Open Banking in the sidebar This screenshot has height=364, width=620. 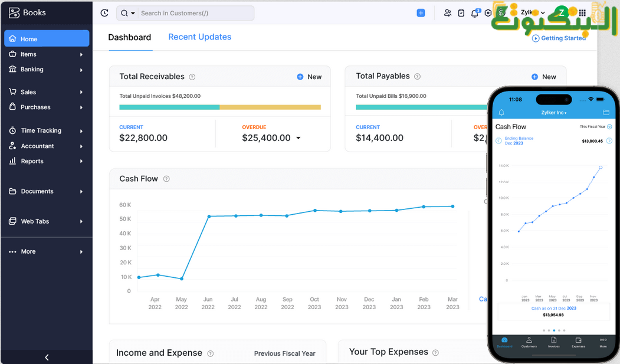(47, 69)
